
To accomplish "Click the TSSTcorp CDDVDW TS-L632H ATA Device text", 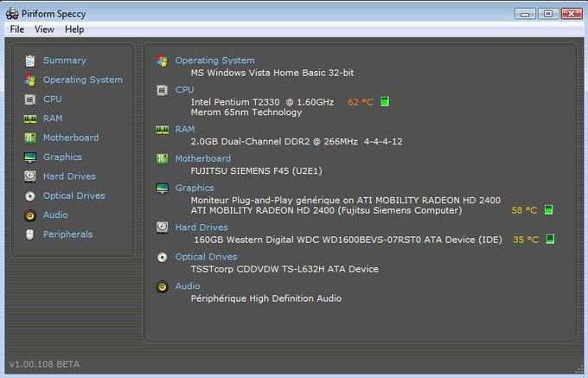I will pyautogui.click(x=284, y=269).
